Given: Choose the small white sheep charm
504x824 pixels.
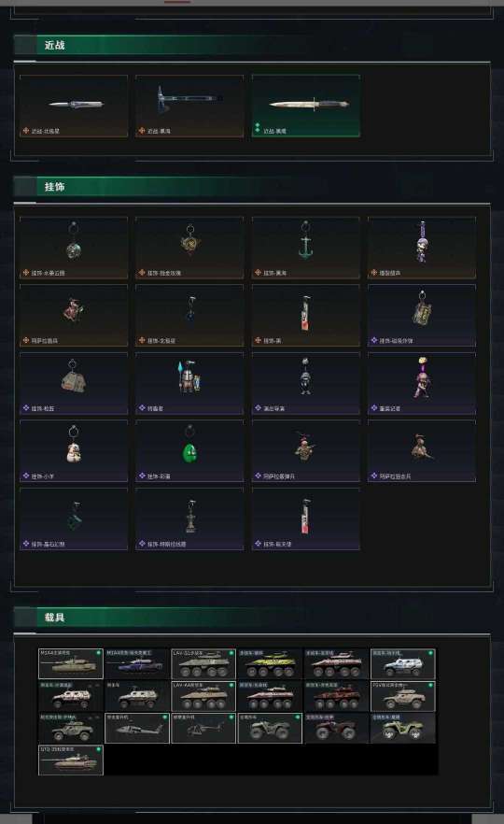Looking at the screenshot, I should [74, 450].
